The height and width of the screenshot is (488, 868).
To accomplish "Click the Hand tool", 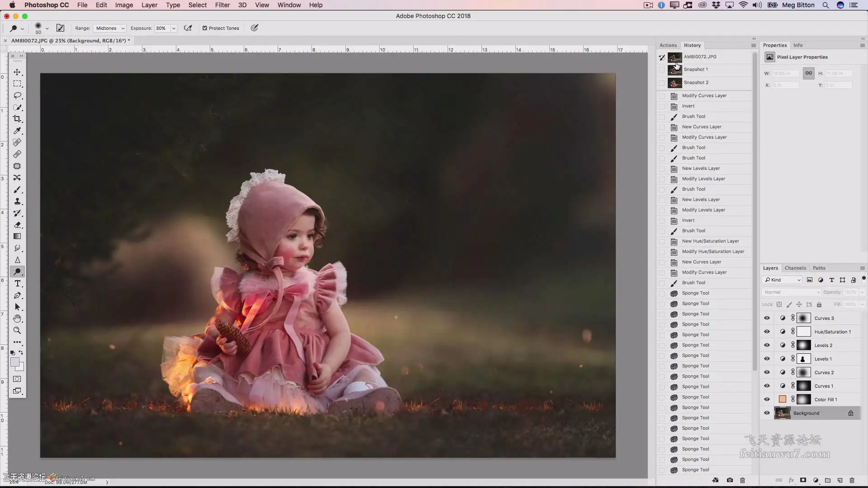I will tap(17, 319).
